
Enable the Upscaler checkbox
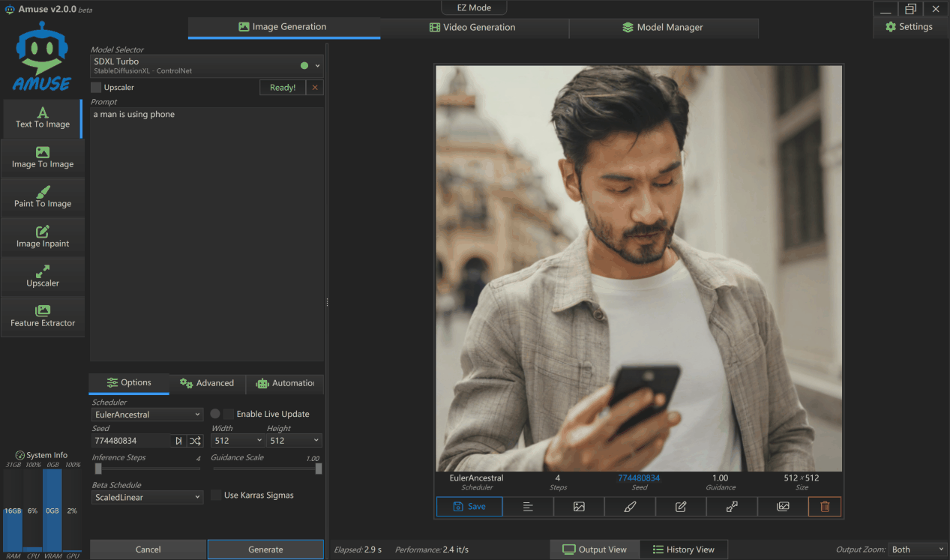click(96, 88)
